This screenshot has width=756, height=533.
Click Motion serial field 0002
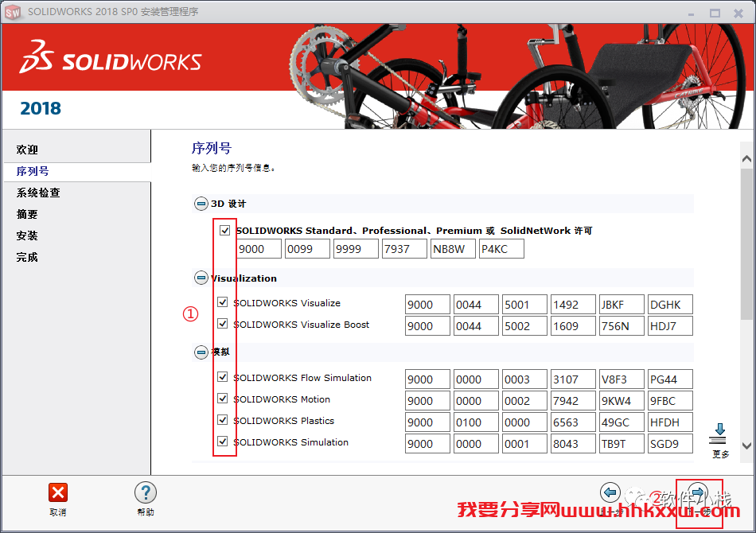click(x=524, y=400)
